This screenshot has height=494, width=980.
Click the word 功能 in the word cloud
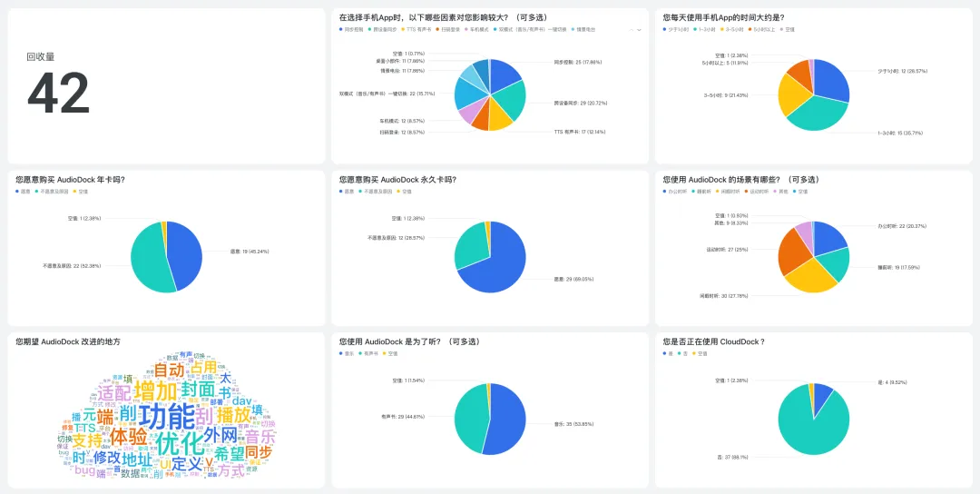coord(167,417)
